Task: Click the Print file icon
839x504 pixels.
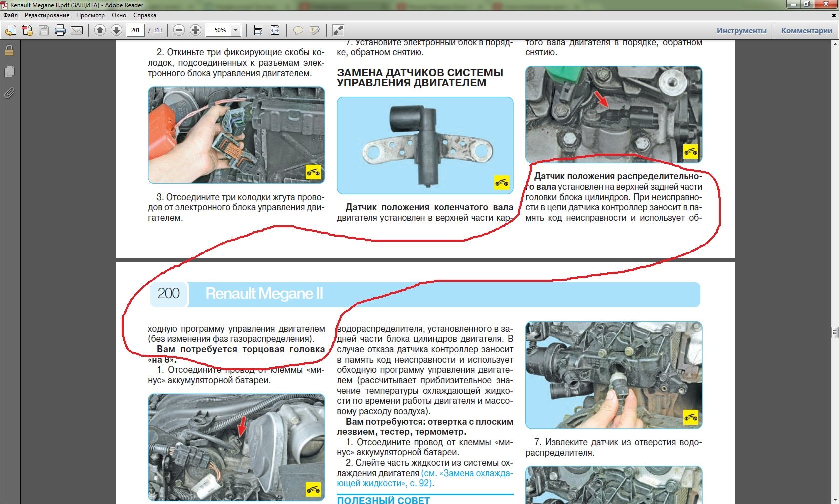Action: (x=60, y=30)
